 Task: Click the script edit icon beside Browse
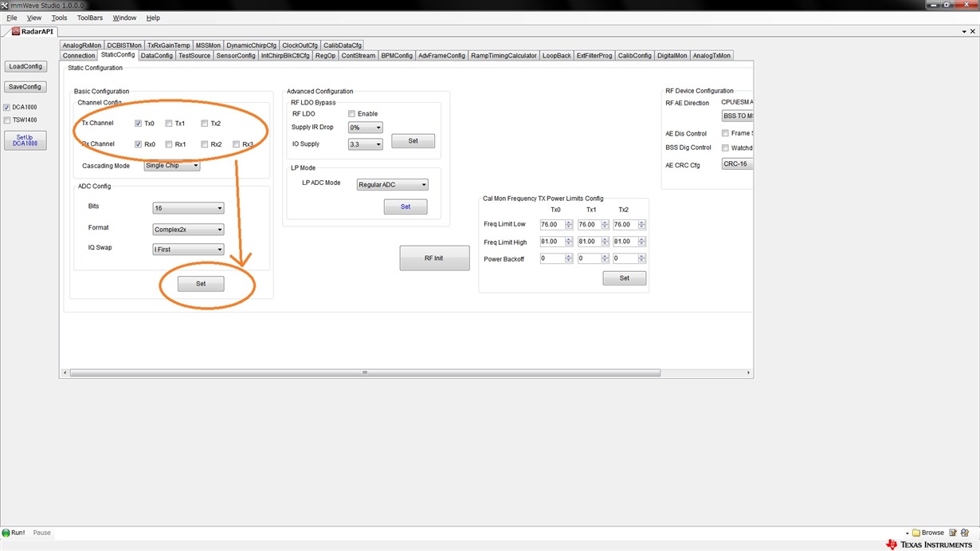click(x=952, y=533)
